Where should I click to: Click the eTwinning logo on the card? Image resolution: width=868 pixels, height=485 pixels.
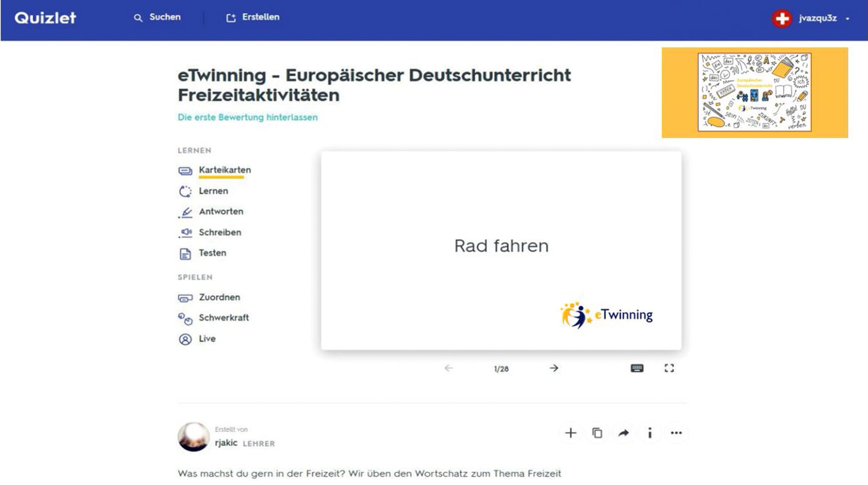(x=607, y=315)
